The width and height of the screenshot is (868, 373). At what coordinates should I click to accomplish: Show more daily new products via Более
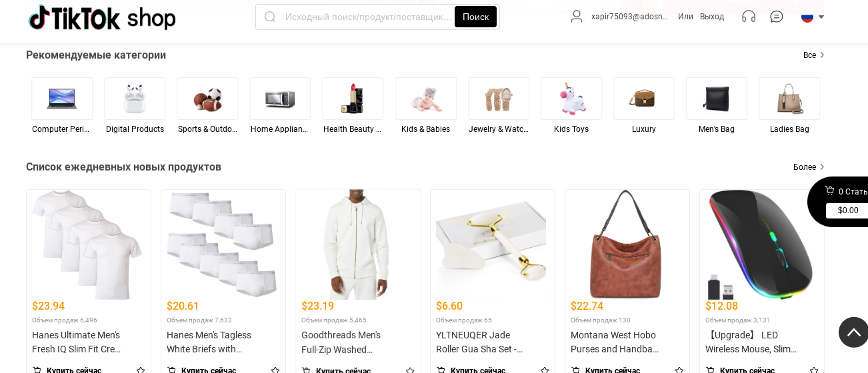[x=809, y=167]
